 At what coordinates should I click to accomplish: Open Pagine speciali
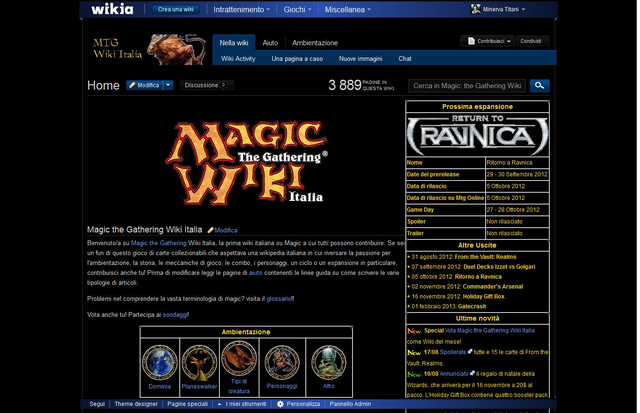point(187,404)
